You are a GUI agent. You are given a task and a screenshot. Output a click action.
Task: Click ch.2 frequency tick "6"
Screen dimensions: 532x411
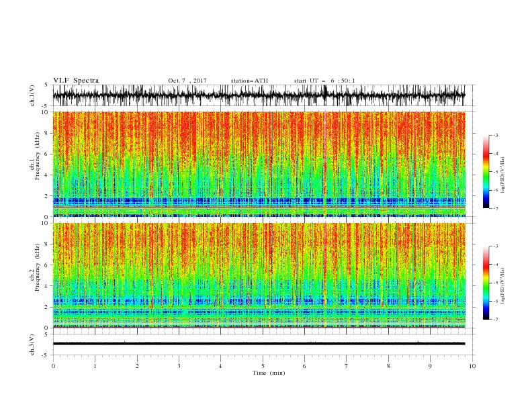(x=47, y=265)
